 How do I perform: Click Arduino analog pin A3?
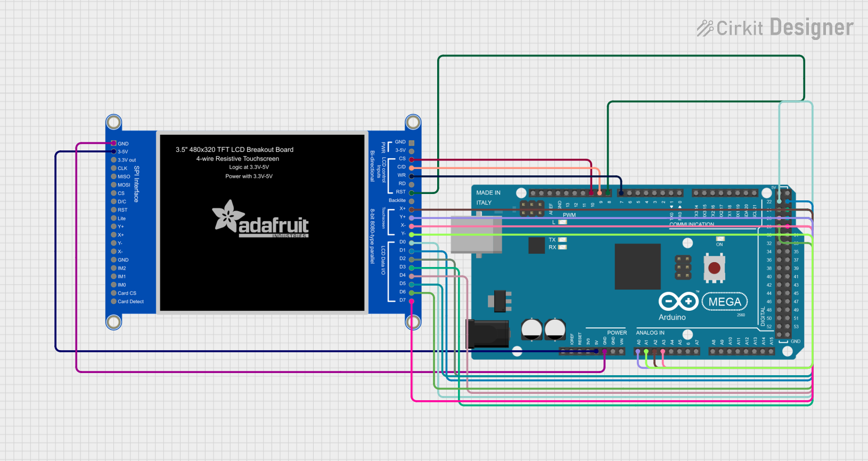tap(663, 351)
